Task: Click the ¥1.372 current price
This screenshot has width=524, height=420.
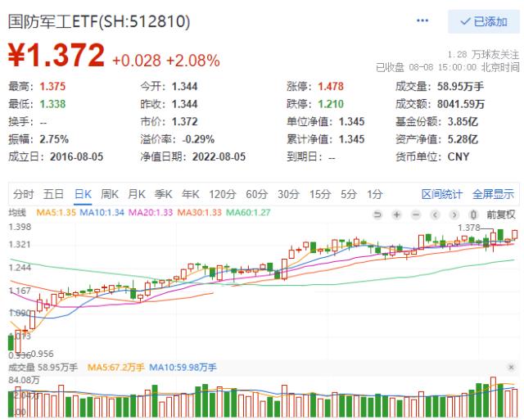Action: (56, 56)
